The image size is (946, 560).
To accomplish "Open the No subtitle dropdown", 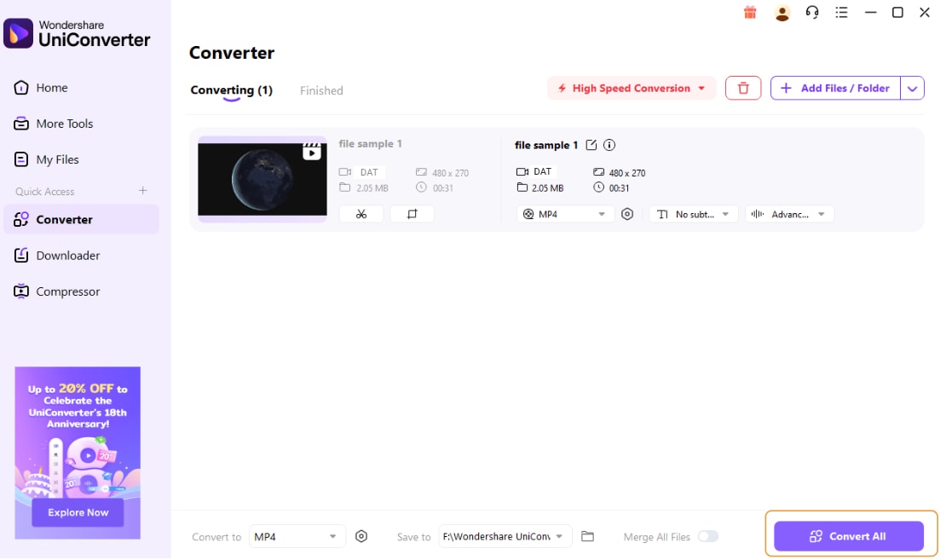I will point(694,214).
